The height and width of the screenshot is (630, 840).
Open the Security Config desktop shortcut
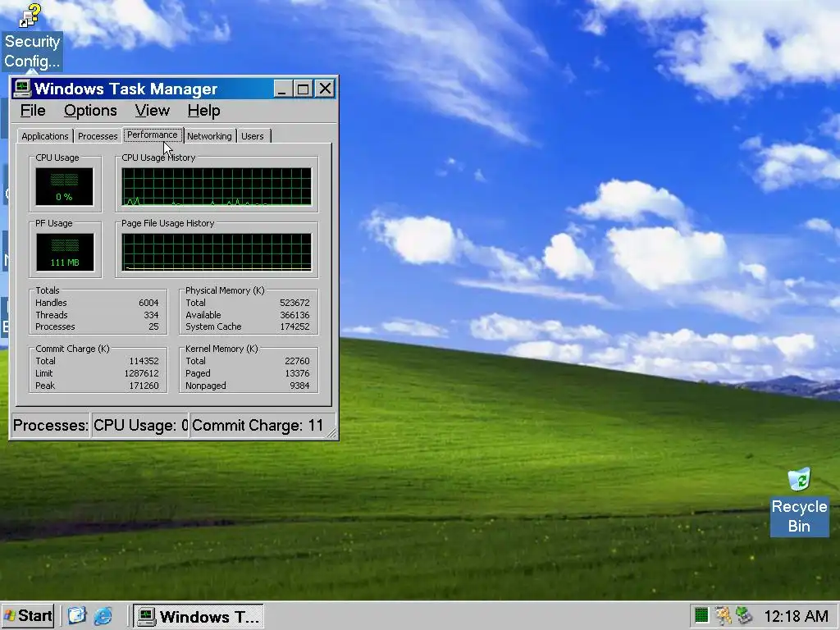click(31, 37)
